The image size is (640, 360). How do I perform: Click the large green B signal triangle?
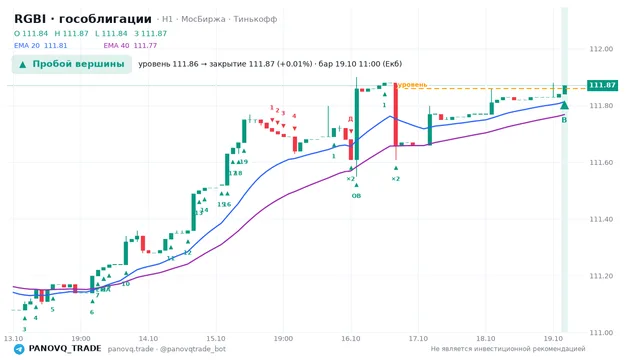pyautogui.click(x=564, y=106)
